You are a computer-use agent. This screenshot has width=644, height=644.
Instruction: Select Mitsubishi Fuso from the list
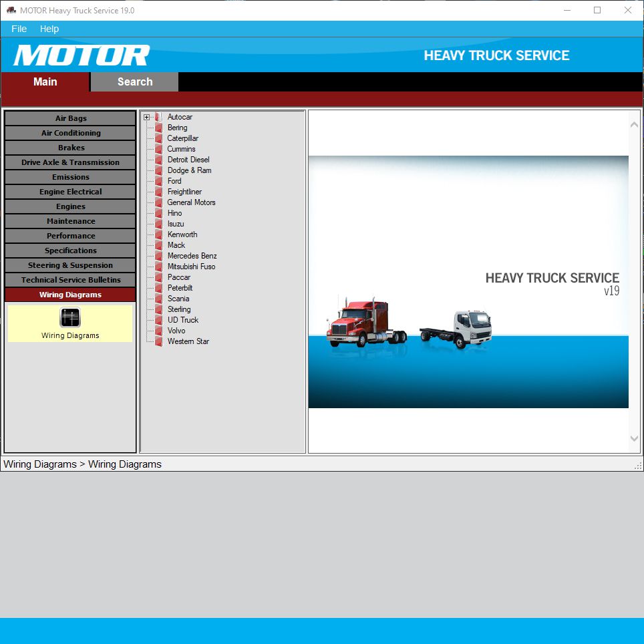pos(192,267)
